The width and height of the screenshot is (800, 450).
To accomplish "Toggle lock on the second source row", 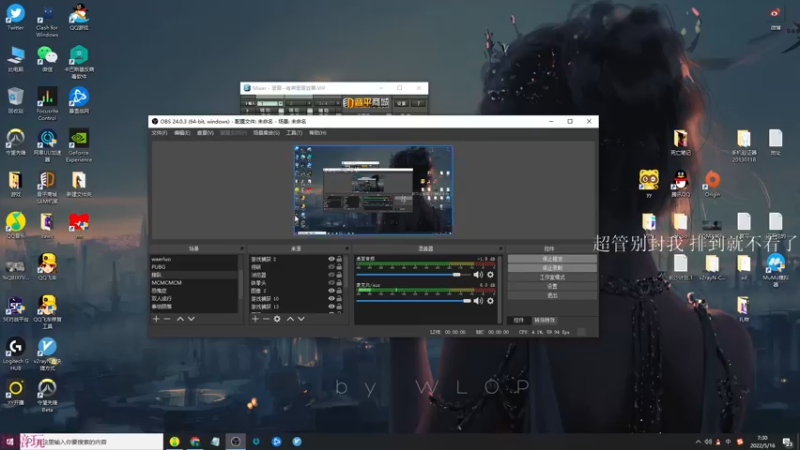I will pos(339,267).
